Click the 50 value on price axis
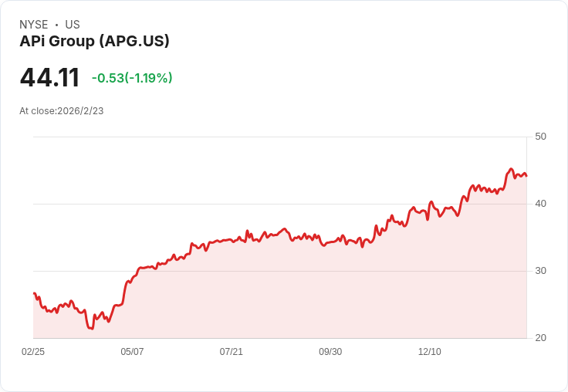568x392 pixels. click(540, 137)
